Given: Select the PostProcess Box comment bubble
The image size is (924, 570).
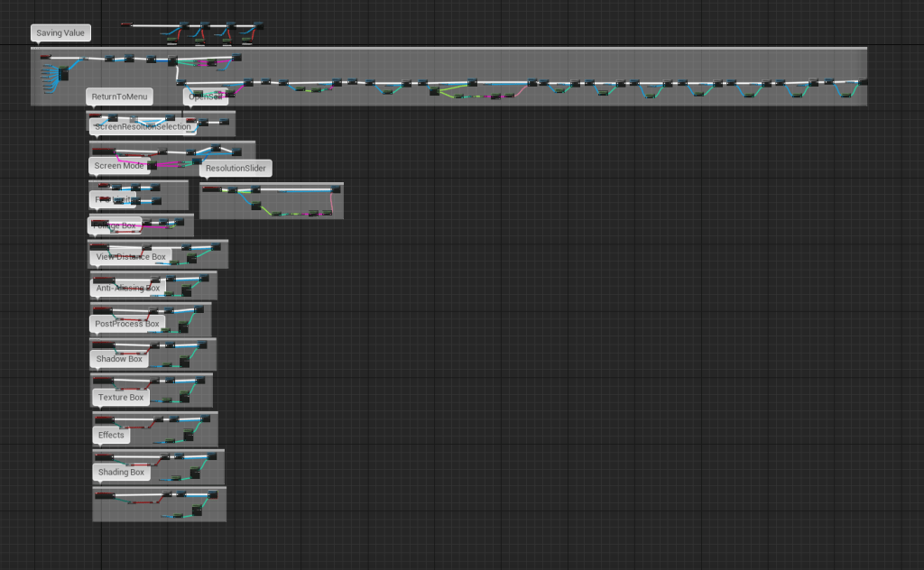Looking at the screenshot, I should point(126,324).
